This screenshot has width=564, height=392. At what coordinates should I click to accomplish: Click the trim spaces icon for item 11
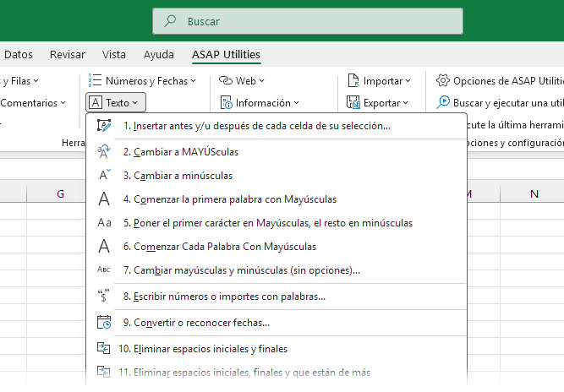[x=104, y=372]
